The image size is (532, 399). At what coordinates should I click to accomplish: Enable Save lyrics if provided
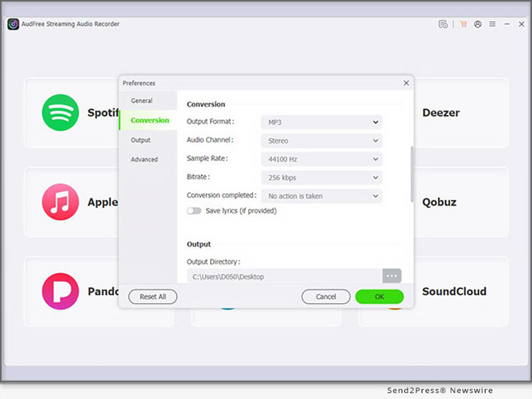[194, 210]
